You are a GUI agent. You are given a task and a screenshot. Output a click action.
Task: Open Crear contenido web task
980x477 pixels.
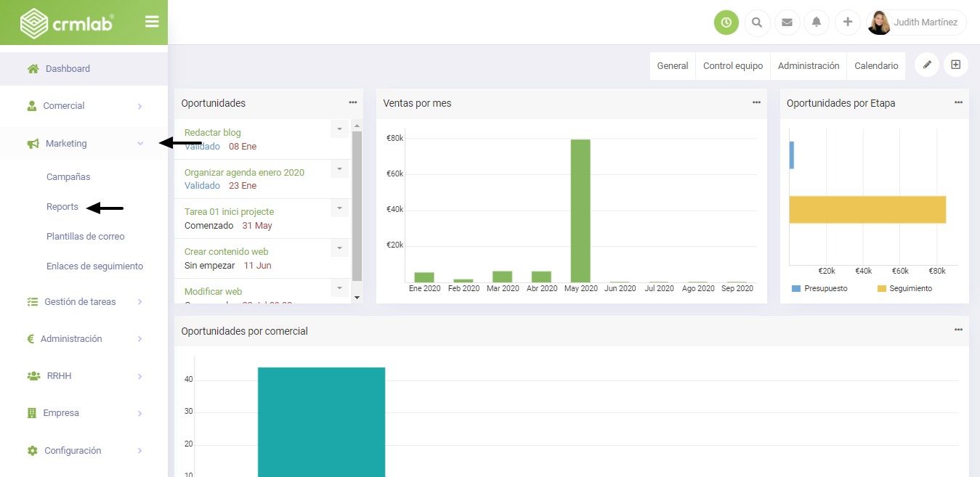pos(227,252)
